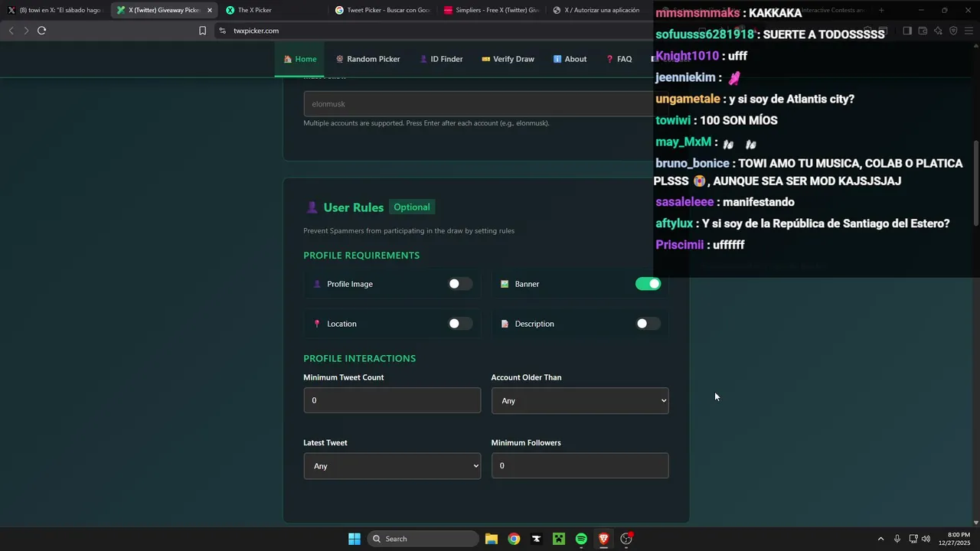Reload the twxpicker.com page
The width and height of the screenshot is (980, 551).
click(41, 31)
